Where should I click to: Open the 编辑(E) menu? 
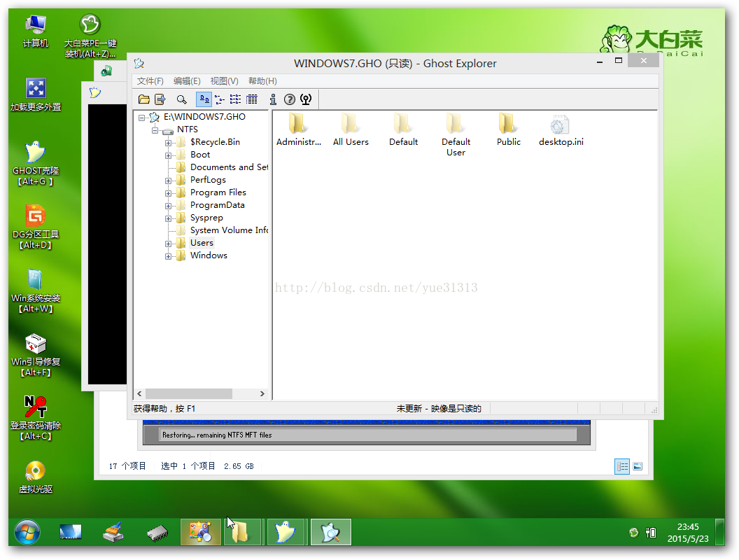187,81
